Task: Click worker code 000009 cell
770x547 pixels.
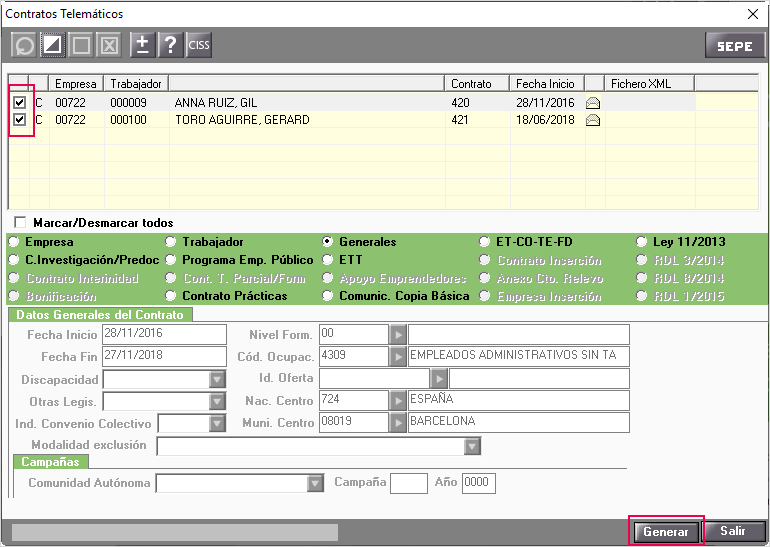Action: point(137,103)
